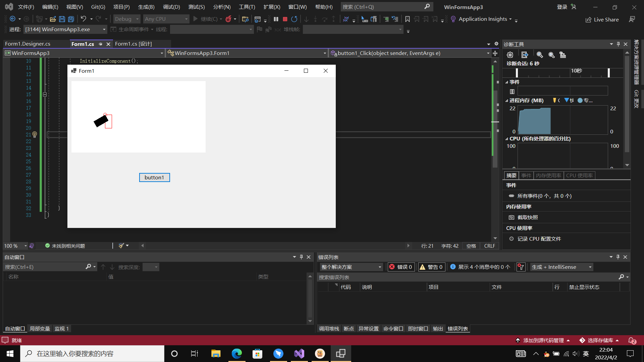This screenshot has width=644, height=362.
Task: Click left handle of diagnostic timeline ruler
Action: pos(517,72)
